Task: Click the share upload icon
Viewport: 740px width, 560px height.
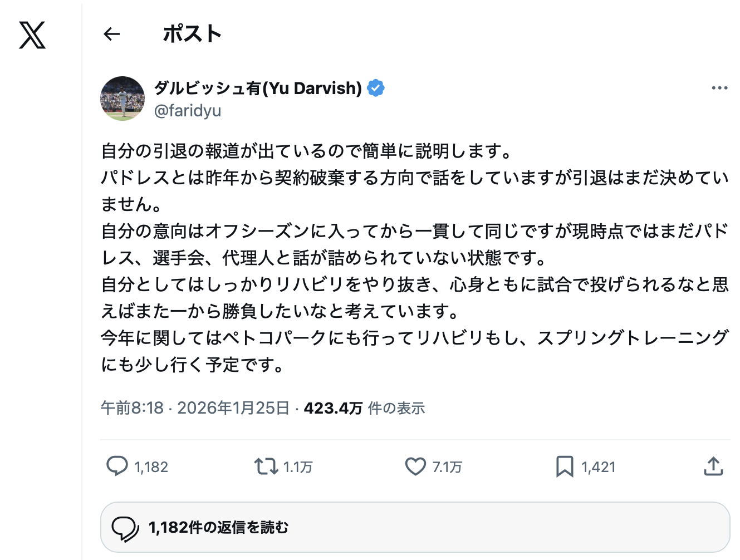Action: coord(713,466)
